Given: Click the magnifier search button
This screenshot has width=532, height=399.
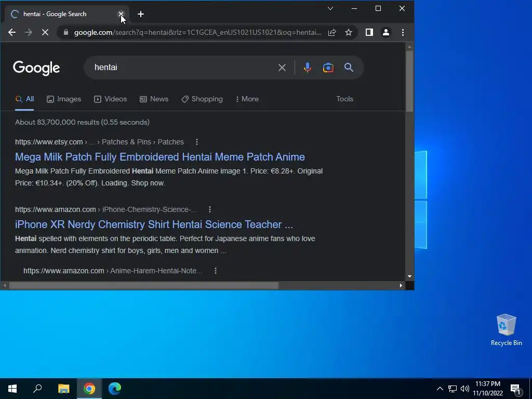Looking at the screenshot, I should 349,68.
